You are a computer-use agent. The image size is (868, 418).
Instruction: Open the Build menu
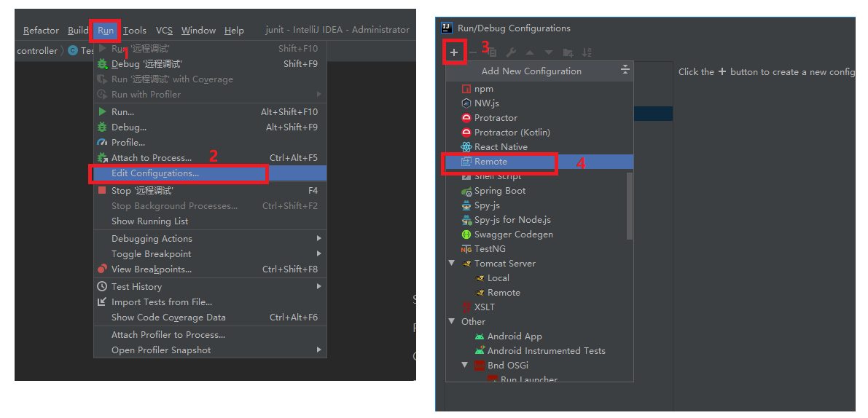pyautogui.click(x=78, y=31)
